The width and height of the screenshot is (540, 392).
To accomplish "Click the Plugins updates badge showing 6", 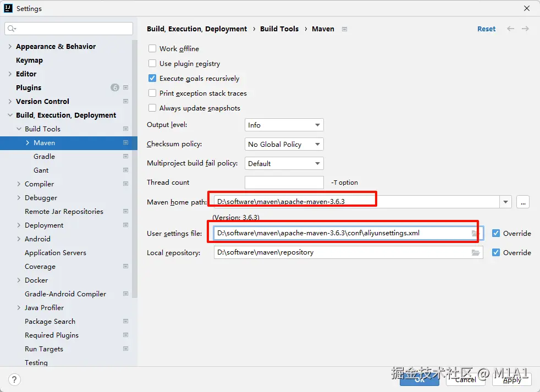I will point(115,87).
